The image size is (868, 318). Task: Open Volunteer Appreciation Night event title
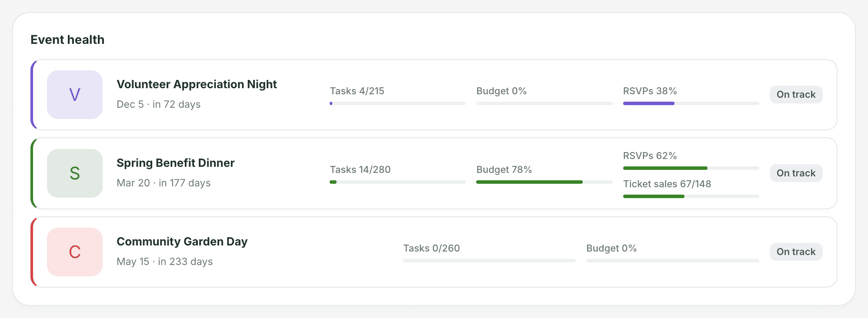click(x=197, y=84)
